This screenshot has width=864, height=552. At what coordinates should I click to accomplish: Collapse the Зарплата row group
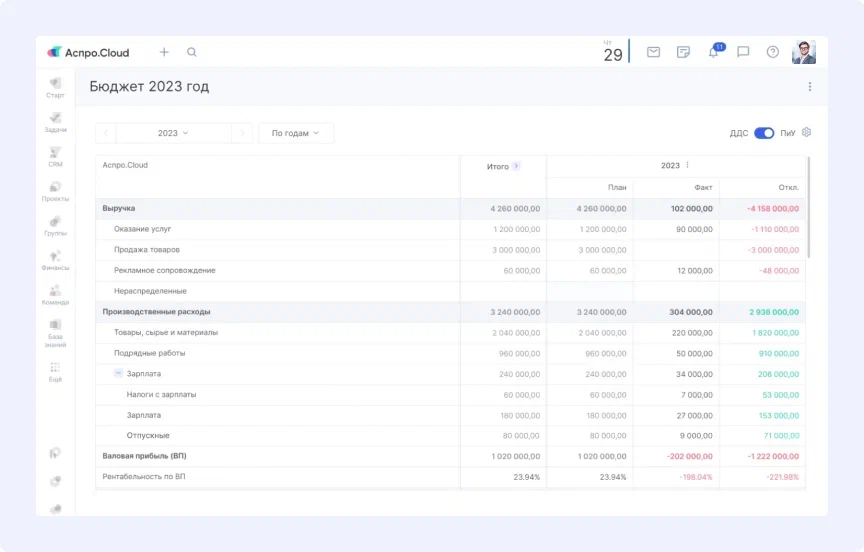[118, 373]
